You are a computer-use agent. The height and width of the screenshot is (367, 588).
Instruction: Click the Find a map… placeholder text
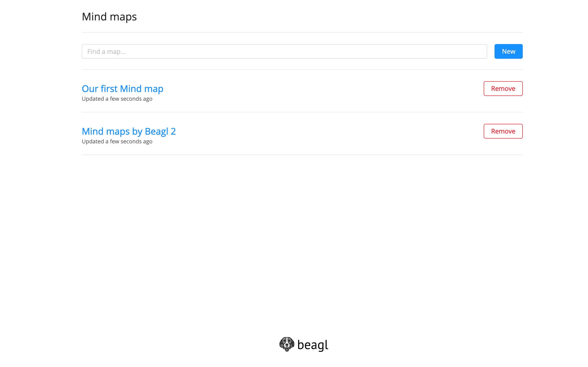pos(106,51)
